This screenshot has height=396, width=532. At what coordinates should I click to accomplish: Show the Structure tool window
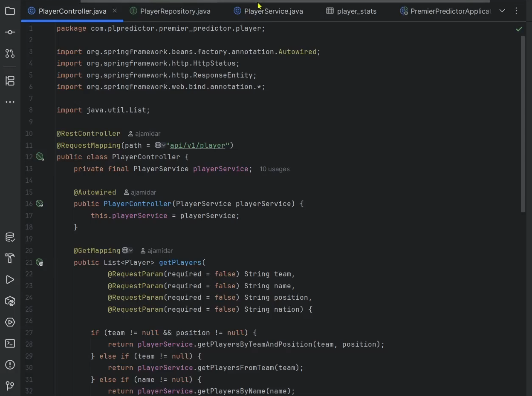(x=10, y=80)
